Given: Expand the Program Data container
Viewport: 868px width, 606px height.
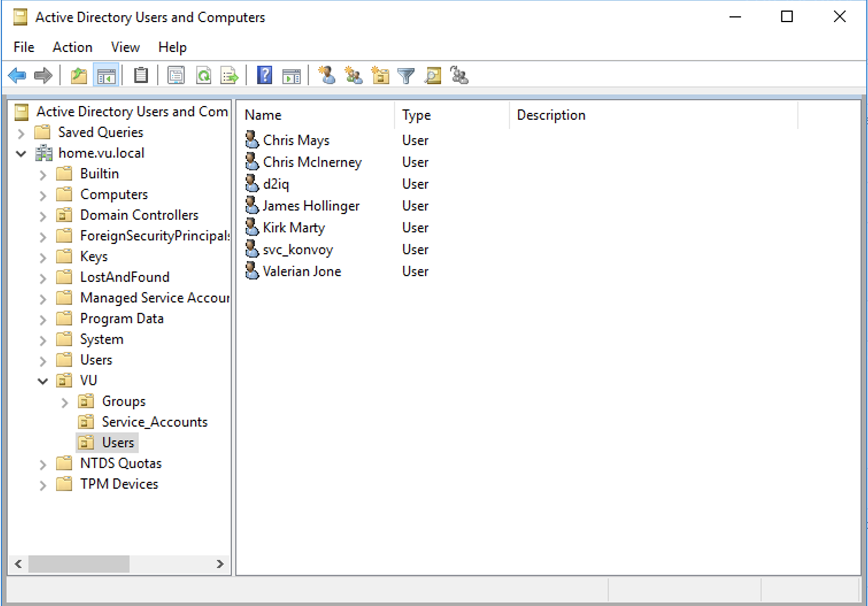Looking at the screenshot, I should coord(43,320).
